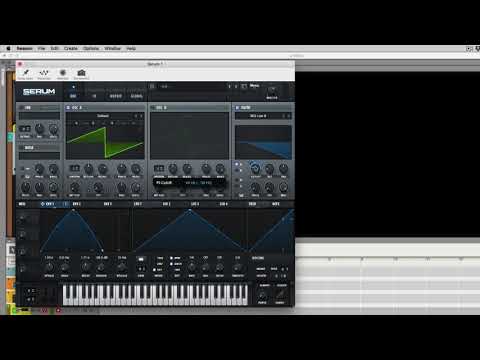Viewport: 480px width, 360px height.
Task: Click the OSC A Detune knob
Action: 89,169
